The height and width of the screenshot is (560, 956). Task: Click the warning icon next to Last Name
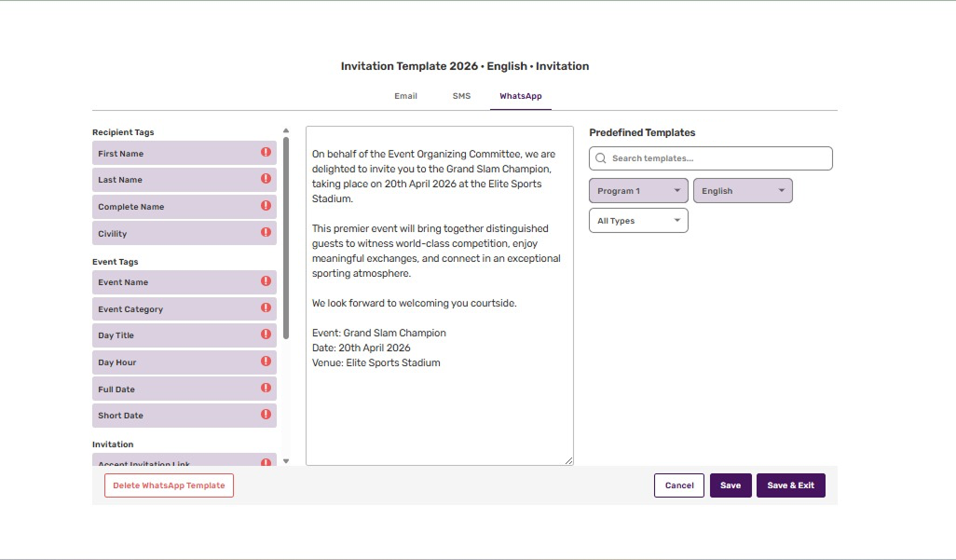pyautogui.click(x=266, y=179)
